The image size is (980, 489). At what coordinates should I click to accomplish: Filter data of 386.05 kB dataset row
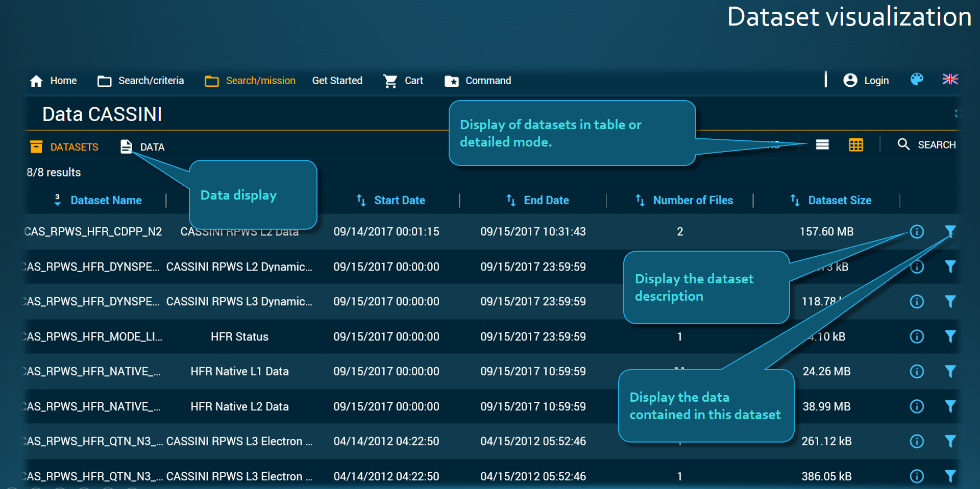950,476
